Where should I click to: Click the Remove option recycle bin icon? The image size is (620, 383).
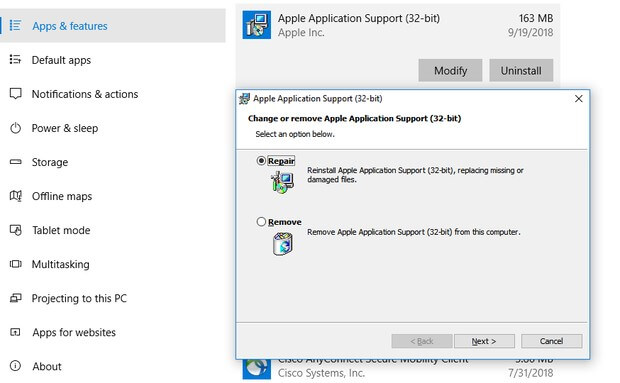pos(283,243)
